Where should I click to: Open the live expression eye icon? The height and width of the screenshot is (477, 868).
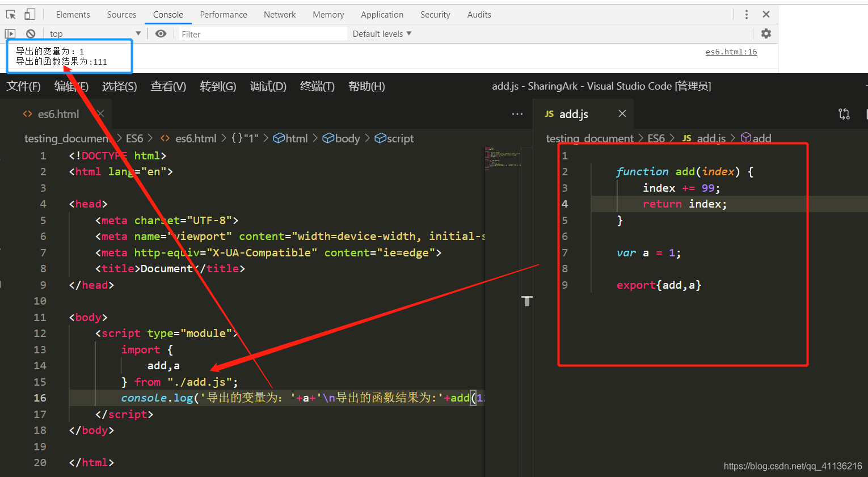(x=161, y=33)
